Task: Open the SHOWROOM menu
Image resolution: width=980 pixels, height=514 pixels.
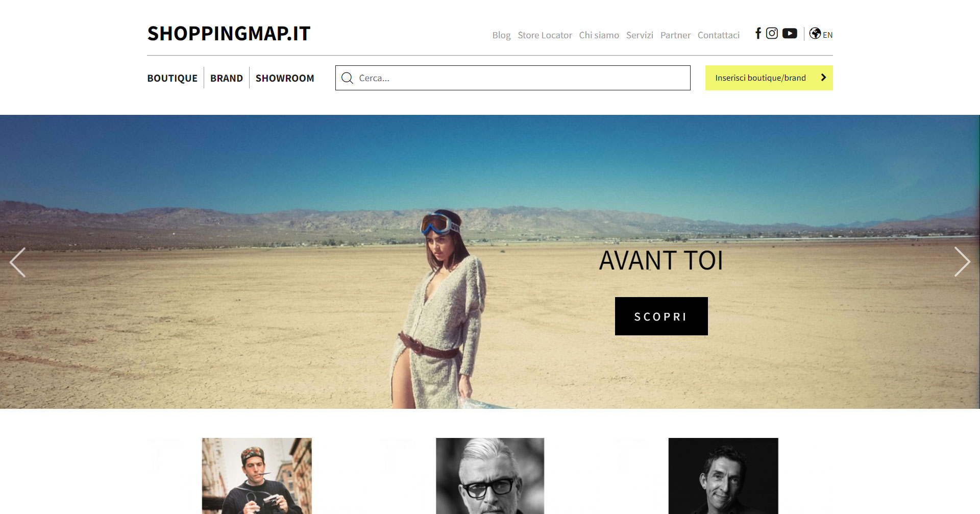Action: pos(285,78)
